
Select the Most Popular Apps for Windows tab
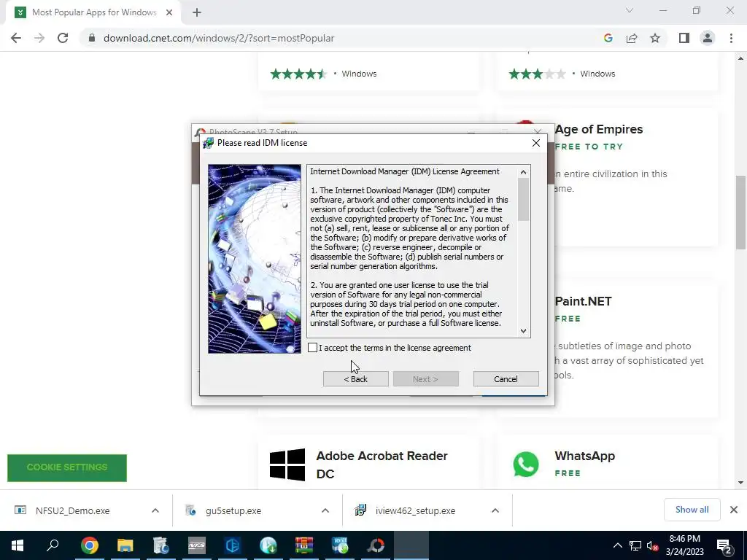[x=93, y=12]
